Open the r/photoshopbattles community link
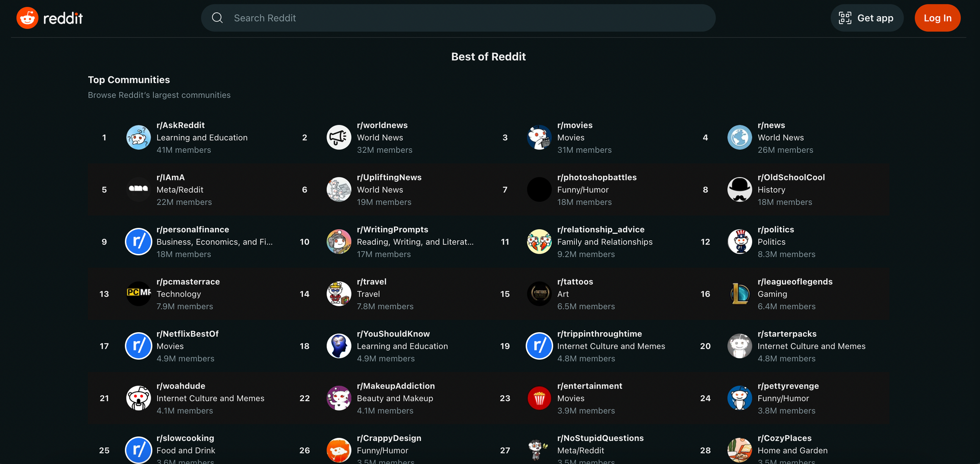980x464 pixels. pyautogui.click(x=597, y=177)
